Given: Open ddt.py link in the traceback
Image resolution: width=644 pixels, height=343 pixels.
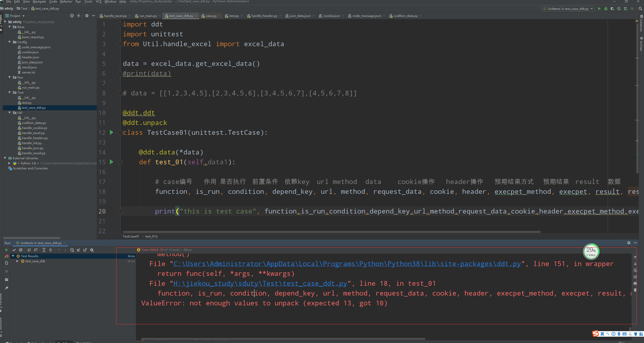Looking at the screenshot, I should click(x=347, y=264).
